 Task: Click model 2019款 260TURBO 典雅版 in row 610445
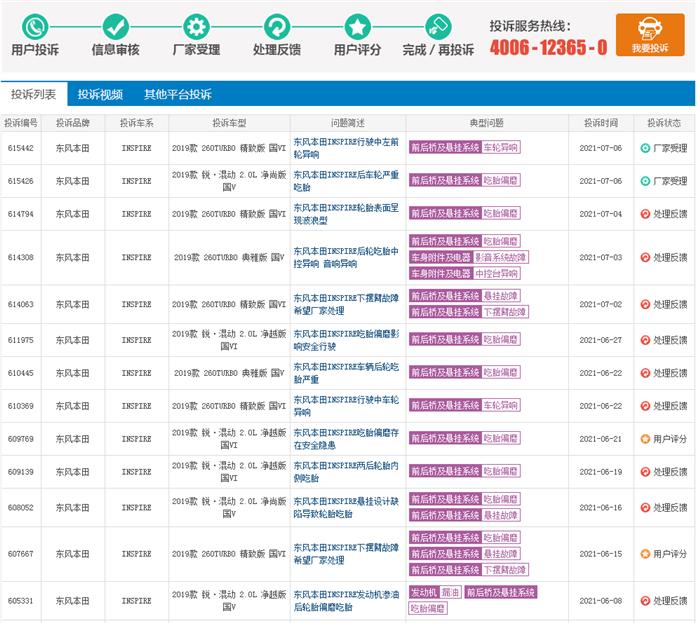(229, 373)
